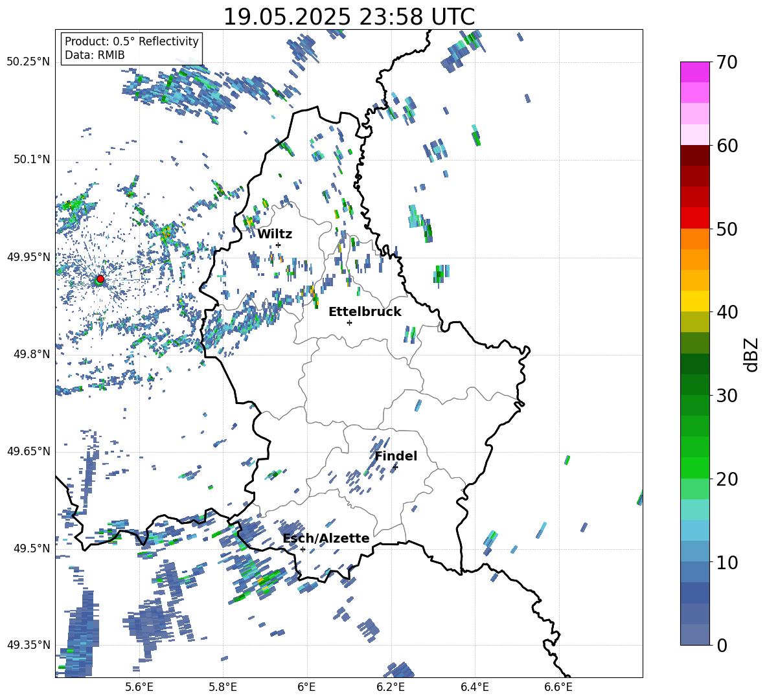Viewport: 767px width, 700px height.
Task: Click the 20 tick on colorbar
Action: [727, 479]
